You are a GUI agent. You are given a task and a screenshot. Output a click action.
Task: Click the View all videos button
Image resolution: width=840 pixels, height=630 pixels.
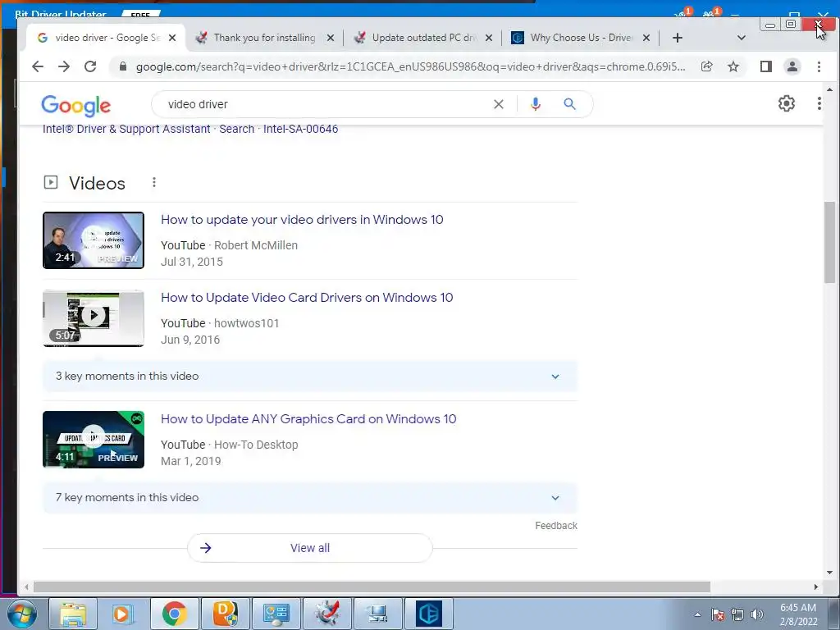[309, 548]
